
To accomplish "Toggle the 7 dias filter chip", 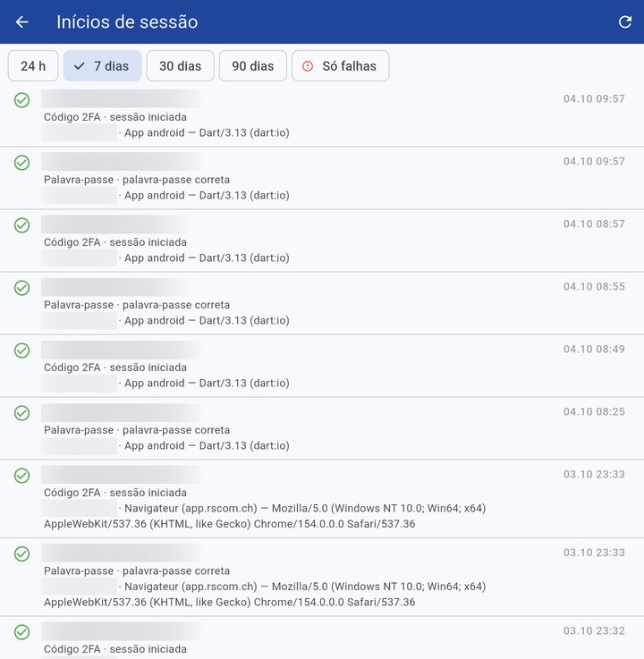I will point(103,66).
